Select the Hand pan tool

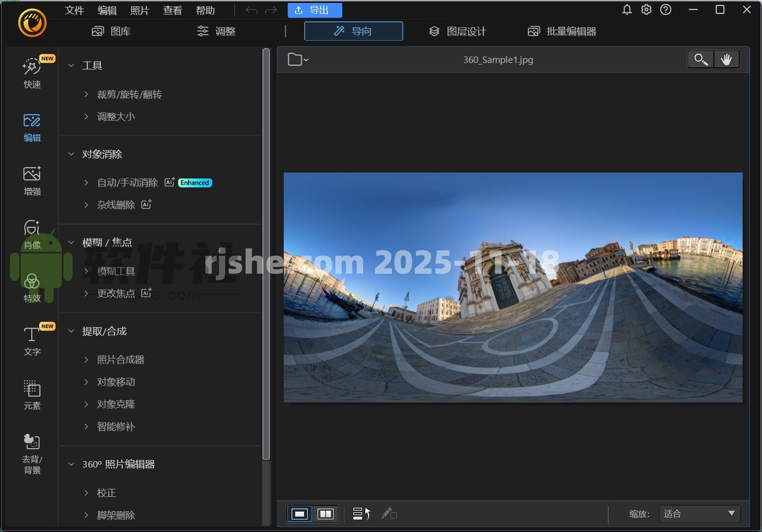(x=727, y=59)
